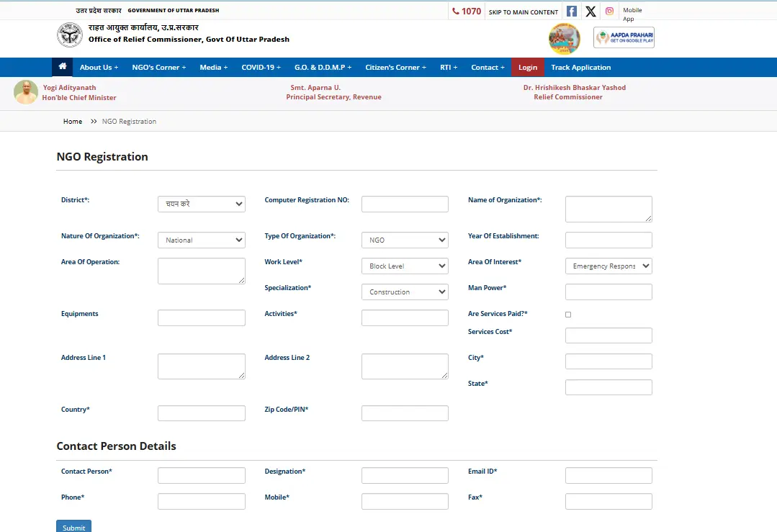Click the Home icon in navigation bar
777x532 pixels.
[x=63, y=66]
